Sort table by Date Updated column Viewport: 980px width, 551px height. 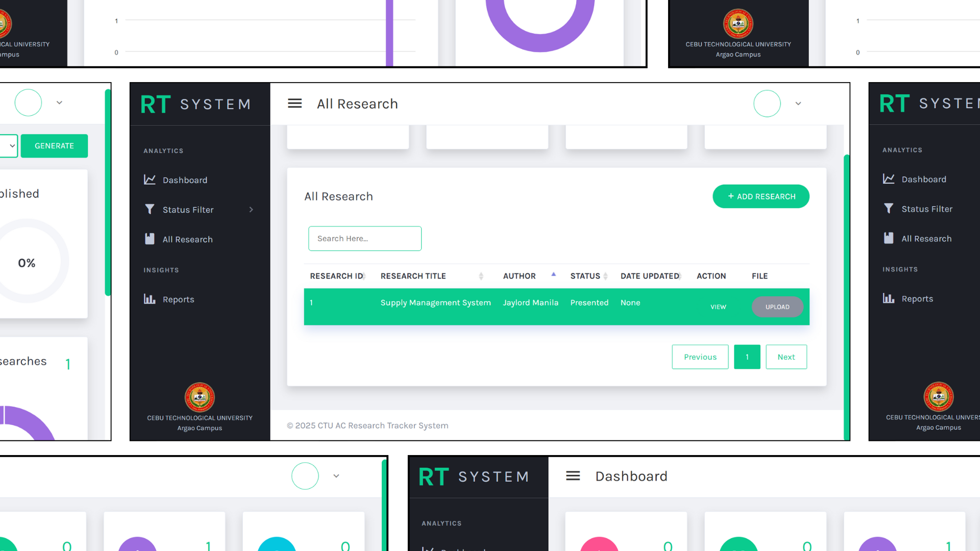point(652,276)
